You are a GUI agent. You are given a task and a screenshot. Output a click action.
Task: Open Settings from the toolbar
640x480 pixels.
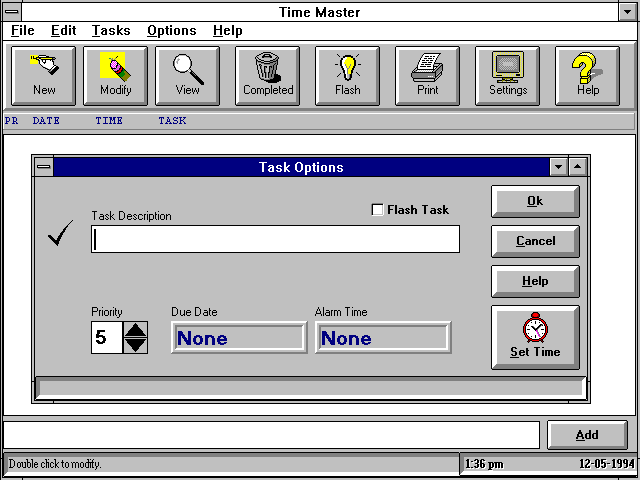click(508, 75)
